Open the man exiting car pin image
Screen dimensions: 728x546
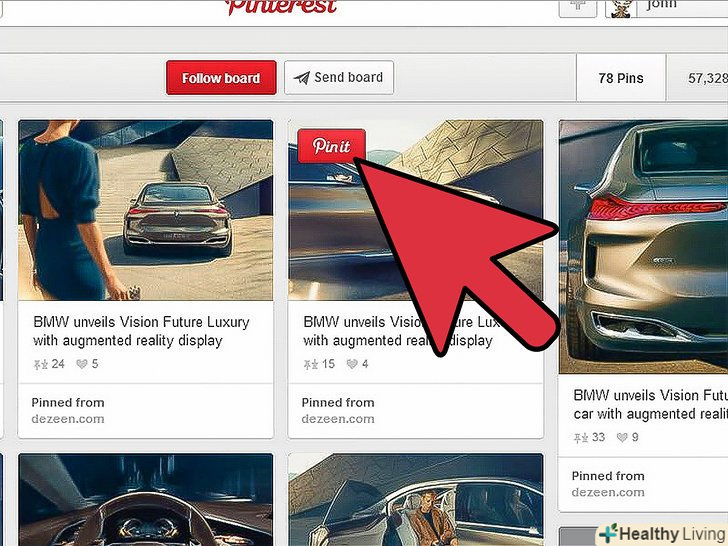point(416,500)
